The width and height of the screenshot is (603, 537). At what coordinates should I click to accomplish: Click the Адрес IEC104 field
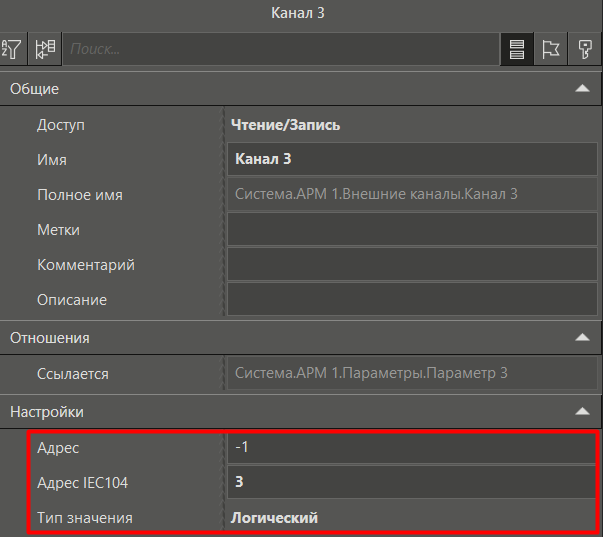[x=412, y=482]
